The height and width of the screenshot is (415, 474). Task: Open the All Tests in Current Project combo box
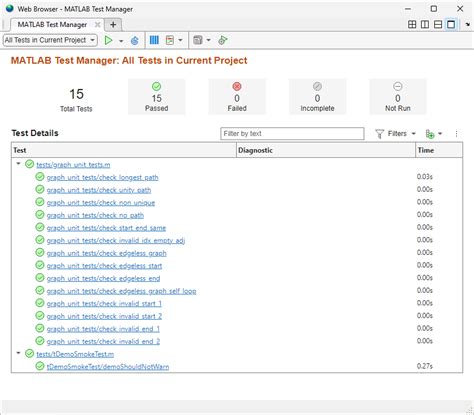pos(50,40)
